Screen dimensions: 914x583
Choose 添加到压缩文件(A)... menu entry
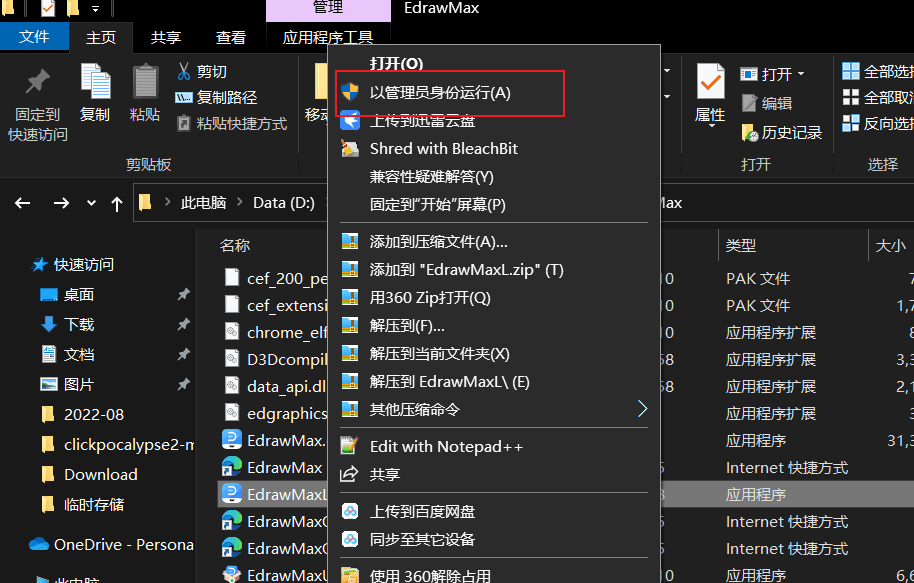(x=494, y=242)
